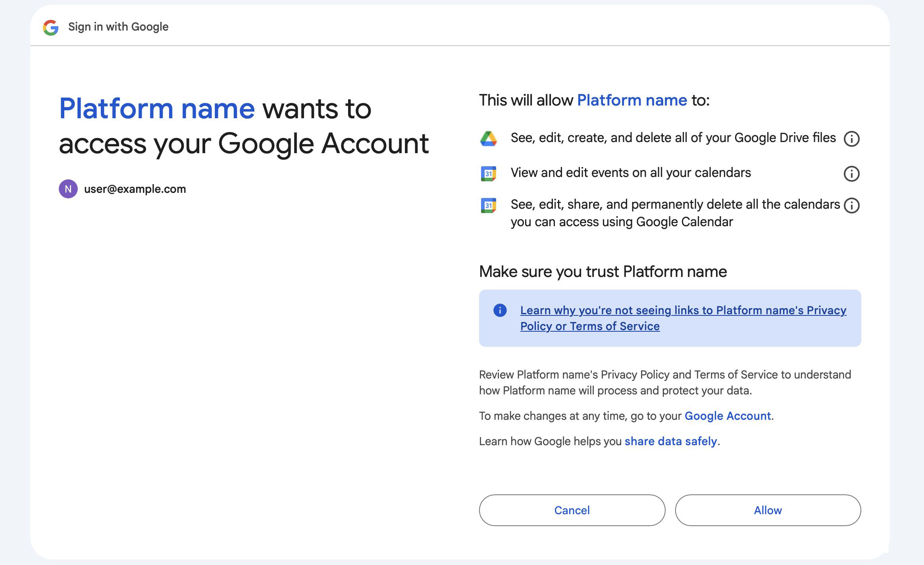The width and height of the screenshot is (924, 565).
Task: Click the Calendar icon beside the events permission
Action: point(489,173)
